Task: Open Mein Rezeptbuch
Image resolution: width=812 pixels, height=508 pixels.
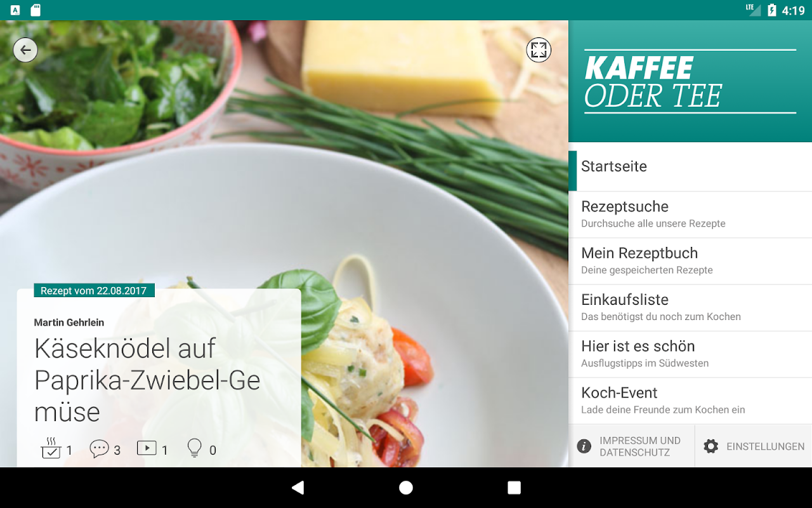Action: [x=690, y=261]
